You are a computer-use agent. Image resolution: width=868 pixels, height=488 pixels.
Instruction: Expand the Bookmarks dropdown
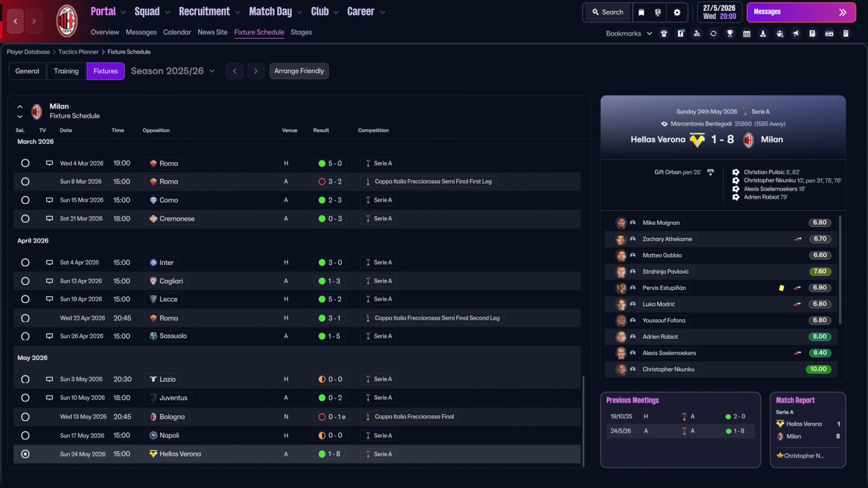pos(629,33)
